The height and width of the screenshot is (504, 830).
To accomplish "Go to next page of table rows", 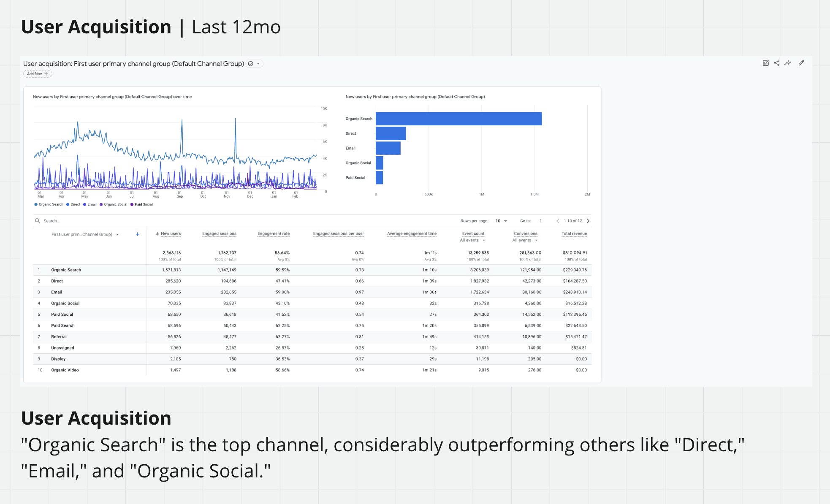I will pyautogui.click(x=588, y=221).
